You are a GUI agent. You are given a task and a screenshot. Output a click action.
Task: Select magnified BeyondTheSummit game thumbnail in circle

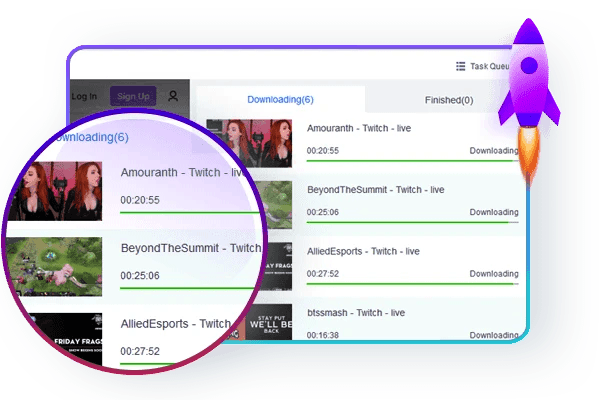(54, 267)
